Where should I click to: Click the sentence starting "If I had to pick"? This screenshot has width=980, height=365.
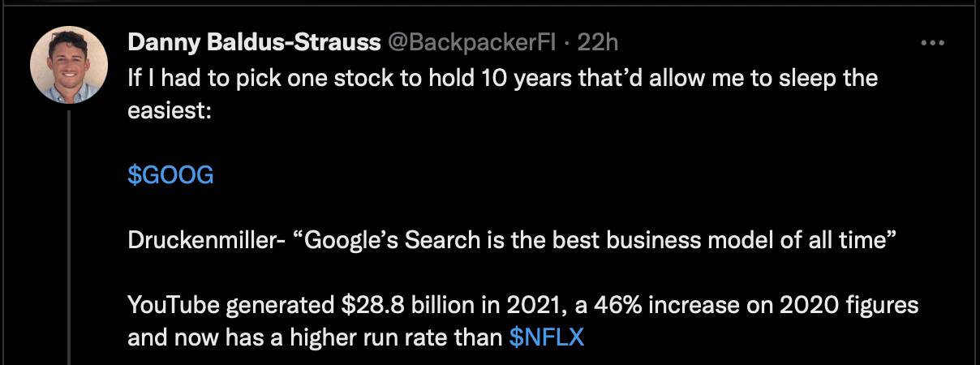tap(503, 78)
